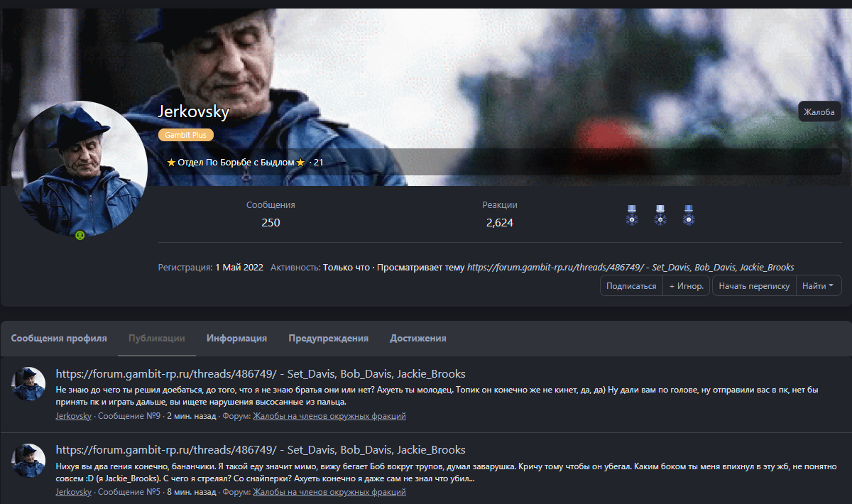Screen dimensions: 852x504
Task: Expand the Найти dropdown
Action: 818,286
